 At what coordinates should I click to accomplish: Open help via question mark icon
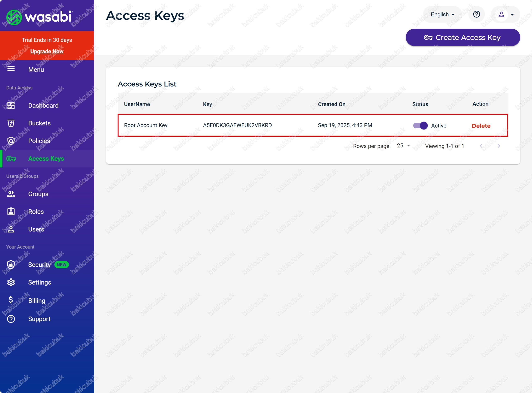click(x=476, y=14)
